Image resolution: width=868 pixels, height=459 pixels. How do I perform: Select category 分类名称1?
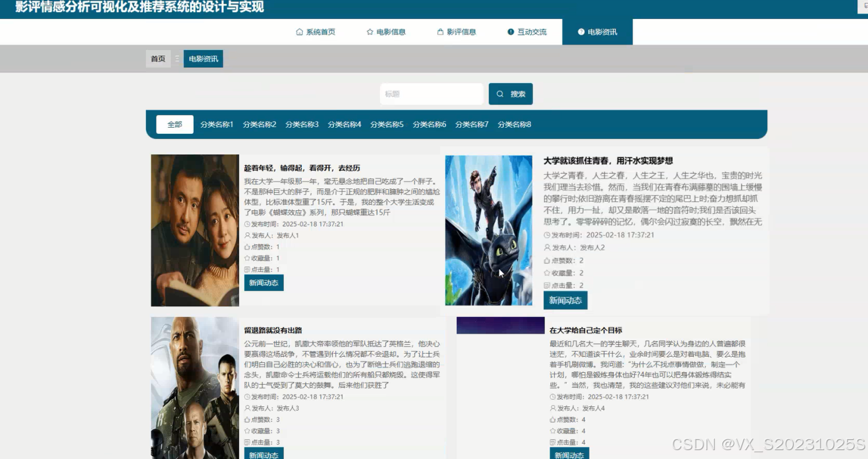217,124
